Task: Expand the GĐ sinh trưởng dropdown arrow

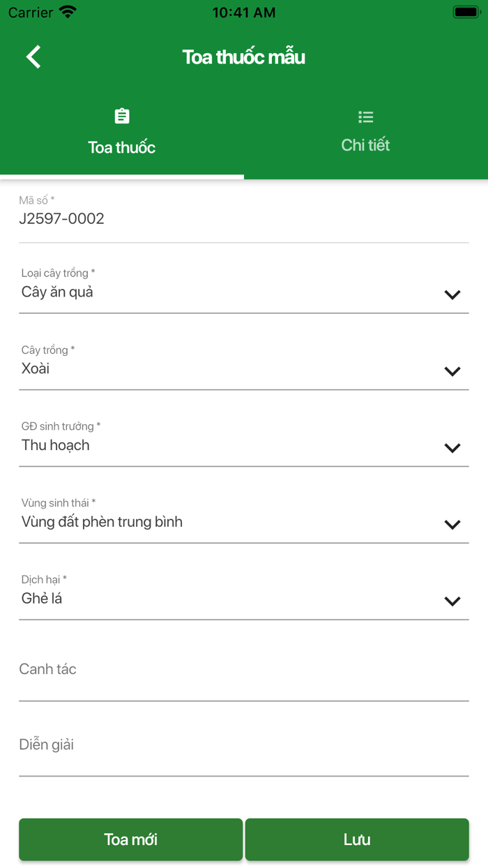Action: coord(452,448)
